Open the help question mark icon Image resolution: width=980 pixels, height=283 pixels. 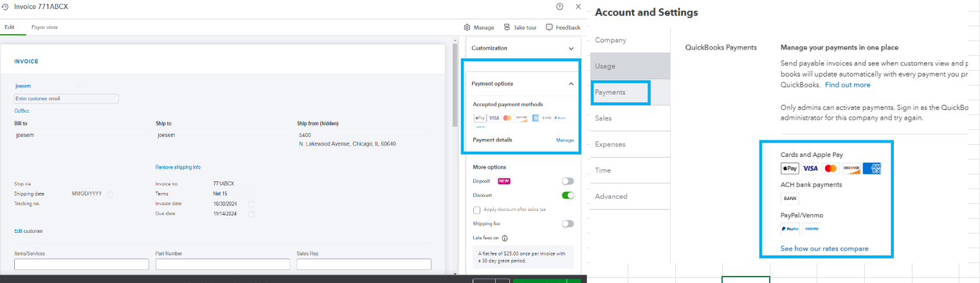559,6
